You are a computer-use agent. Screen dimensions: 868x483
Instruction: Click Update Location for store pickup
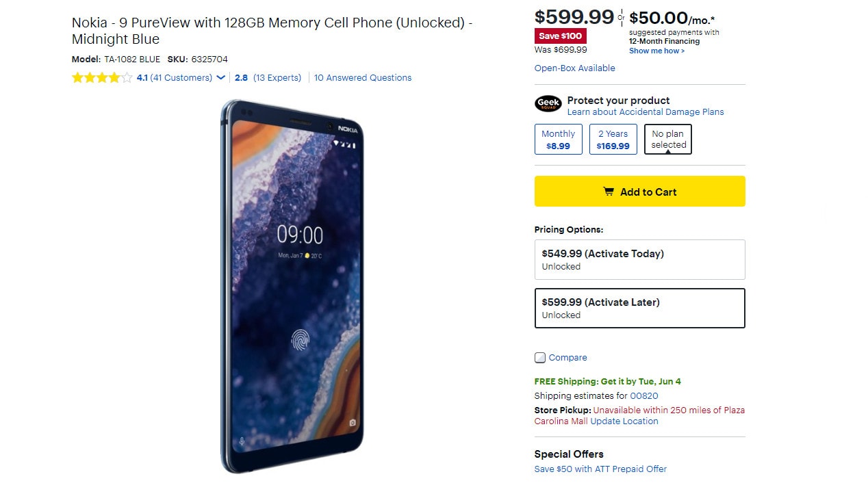click(x=624, y=421)
